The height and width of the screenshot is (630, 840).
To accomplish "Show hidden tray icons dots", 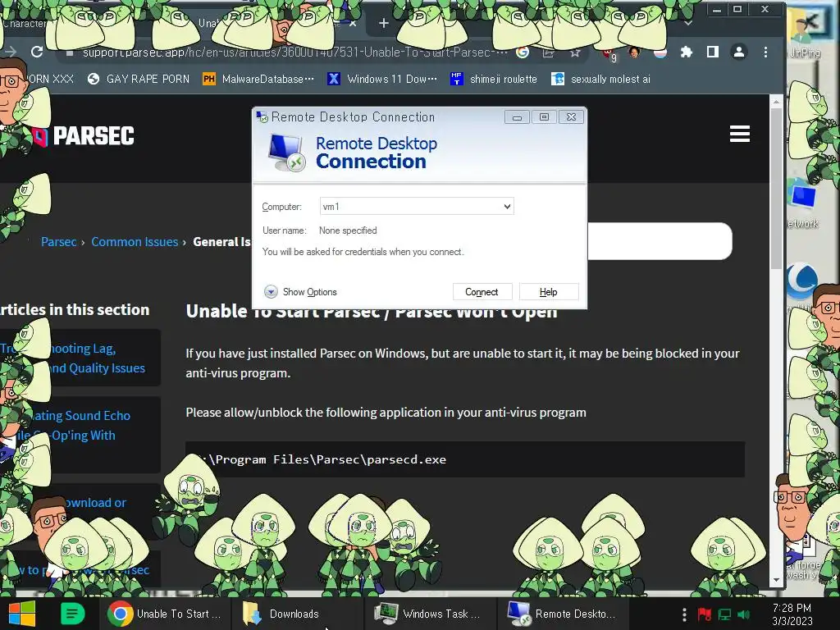I will click(684, 614).
